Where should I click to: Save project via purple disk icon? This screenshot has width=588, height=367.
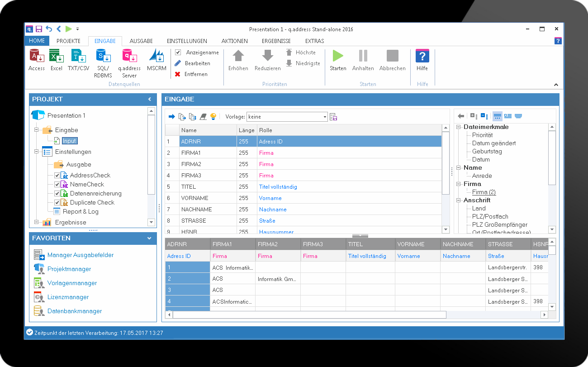[x=39, y=29]
